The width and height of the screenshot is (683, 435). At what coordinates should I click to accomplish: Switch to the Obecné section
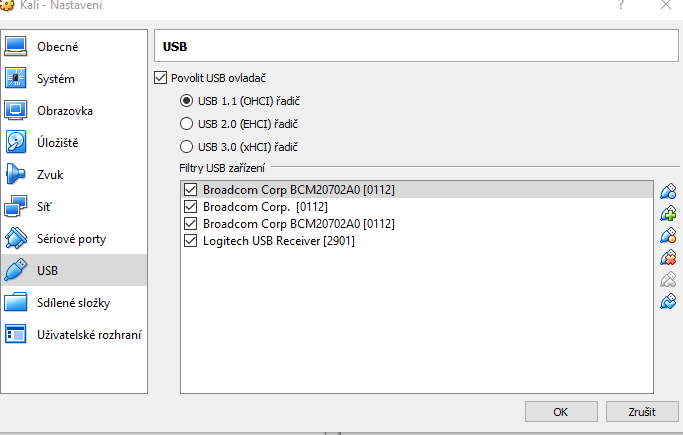[x=58, y=47]
